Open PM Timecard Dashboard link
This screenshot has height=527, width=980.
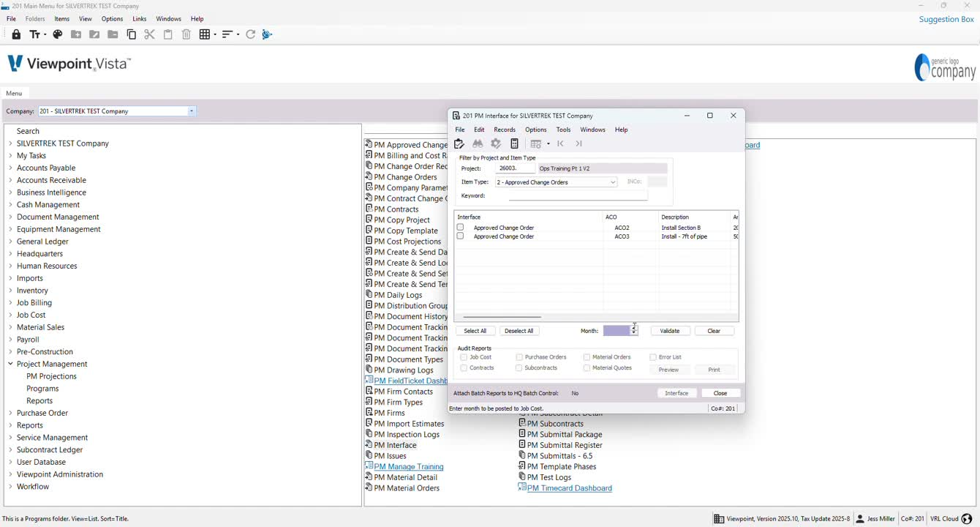(570, 488)
